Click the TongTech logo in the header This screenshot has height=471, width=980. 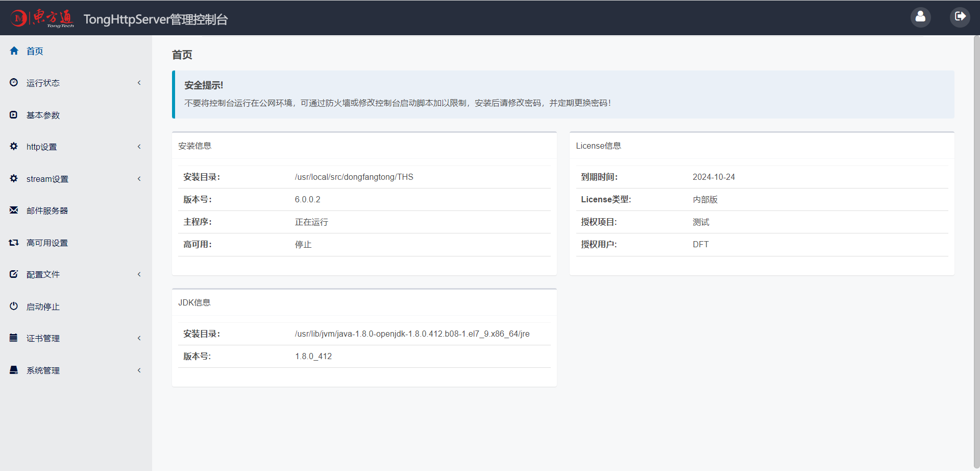42,18
